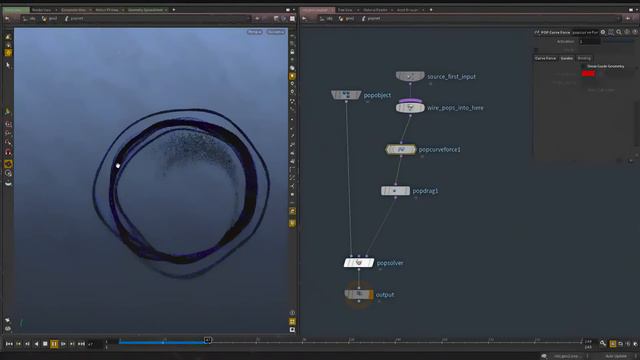
Task: Toggle the output node's orange output flag
Action: [x=371, y=294]
